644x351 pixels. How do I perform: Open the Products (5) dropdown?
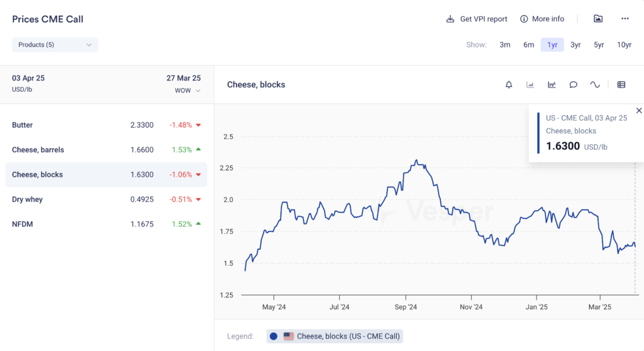click(55, 45)
